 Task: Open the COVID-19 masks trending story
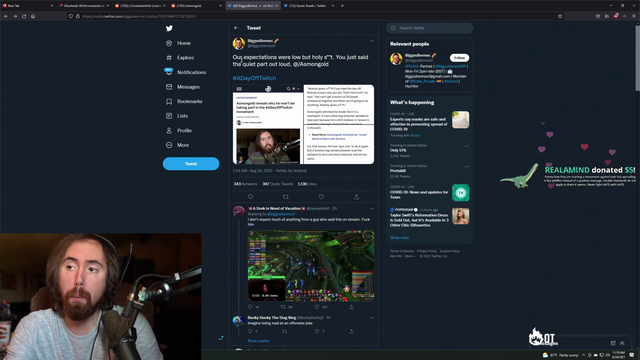pos(429,124)
